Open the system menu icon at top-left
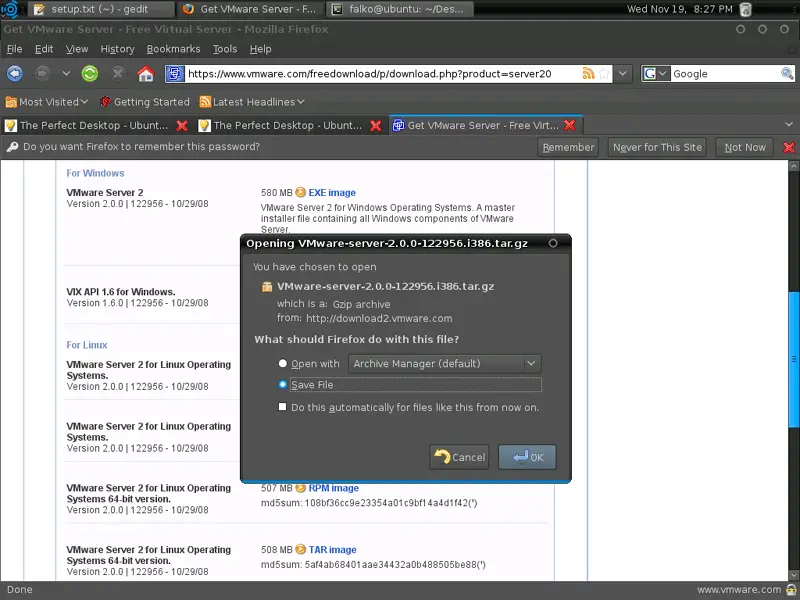Screen dimensions: 800x600 (x=10, y=9)
